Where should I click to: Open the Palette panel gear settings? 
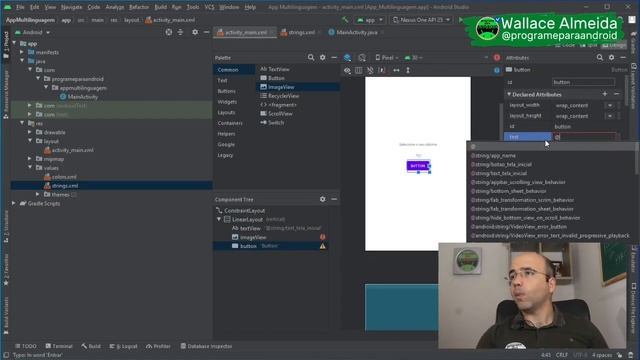(x=322, y=58)
